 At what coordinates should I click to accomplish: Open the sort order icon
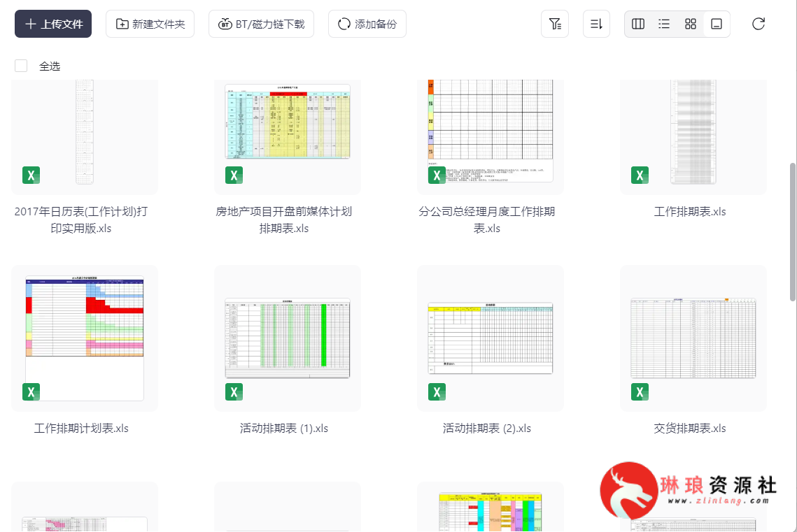tap(596, 24)
